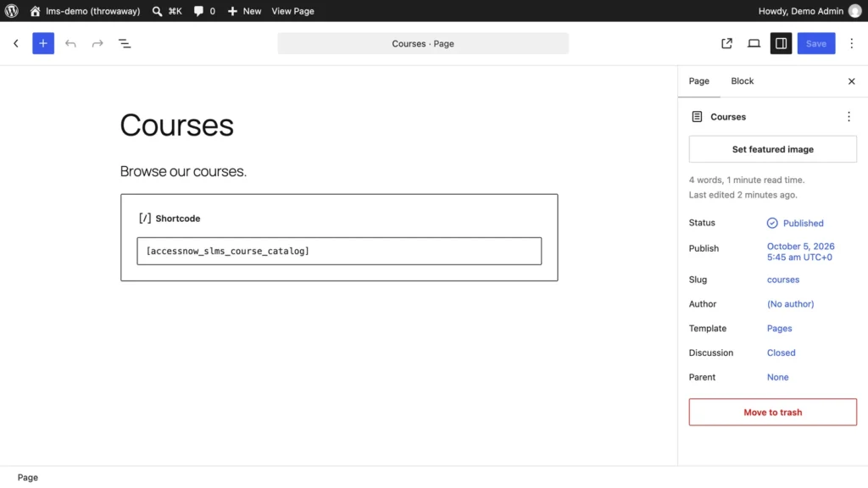Redo the last undone change

[x=97, y=43]
